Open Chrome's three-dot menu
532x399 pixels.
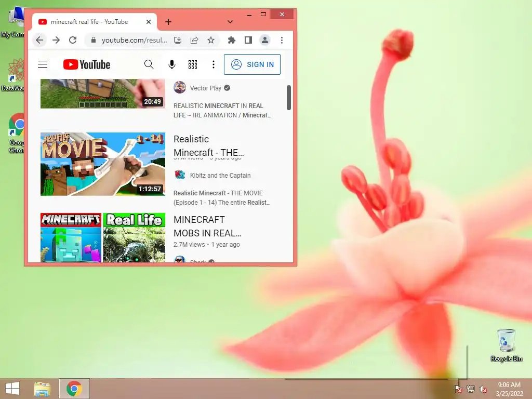tap(282, 40)
